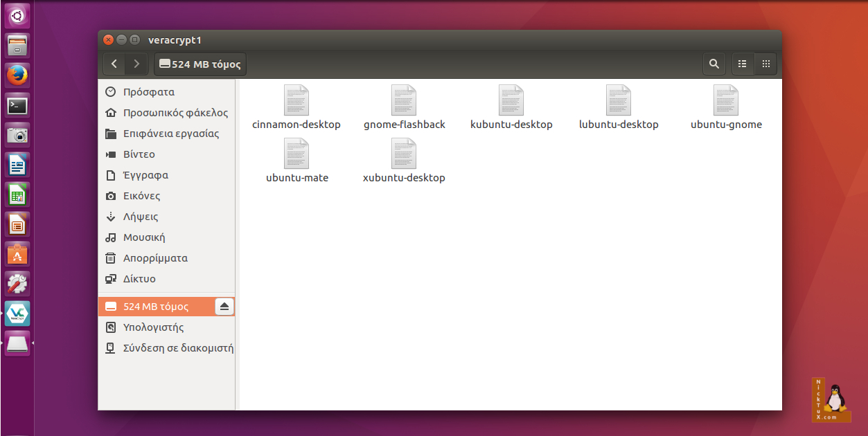The width and height of the screenshot is (868, 436).
Task: Open Πρόσφατα in the sidebar
Action: [x=148, y=92]
